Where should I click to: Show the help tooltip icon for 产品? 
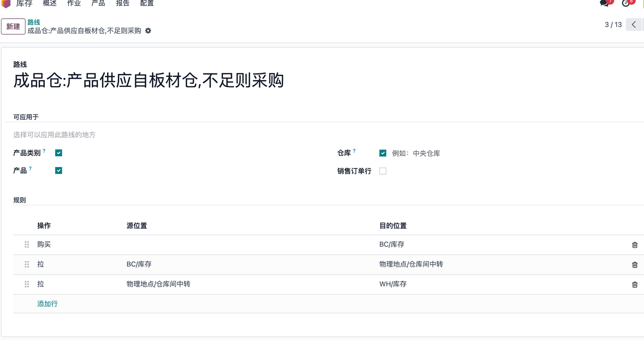tap(30, 169)
